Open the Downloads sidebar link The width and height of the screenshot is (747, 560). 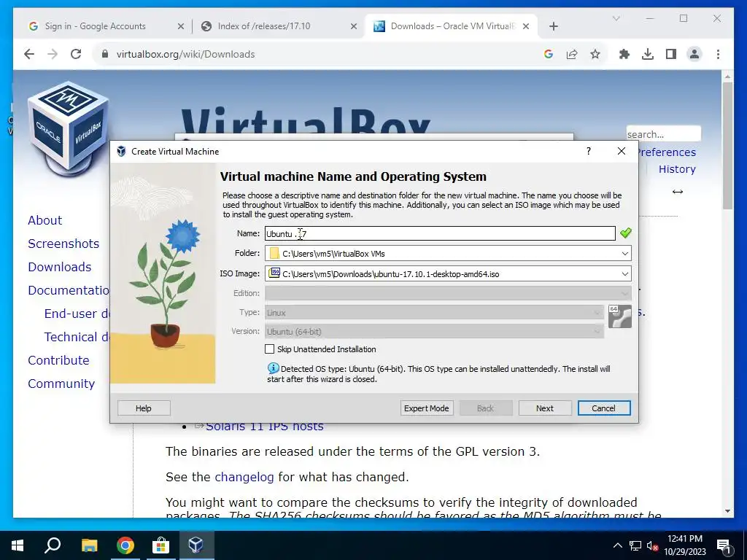pyautogui.click(x=60, y=267)
